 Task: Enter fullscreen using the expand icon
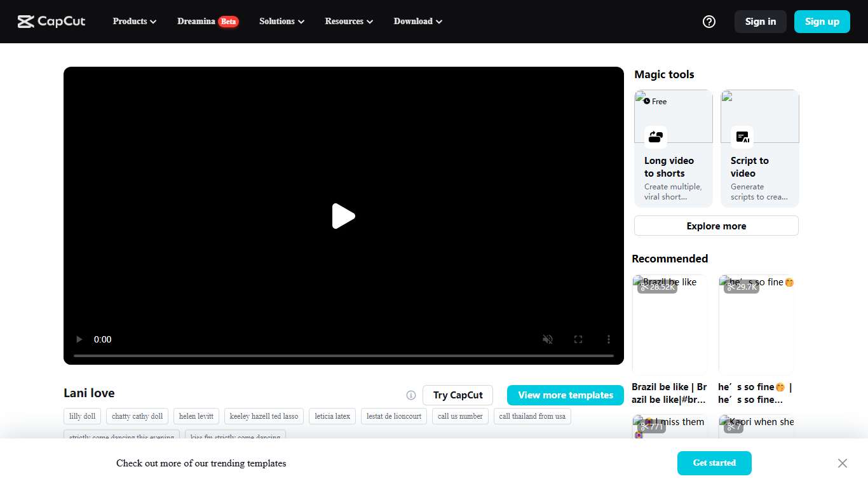click(x=578, y=339)
